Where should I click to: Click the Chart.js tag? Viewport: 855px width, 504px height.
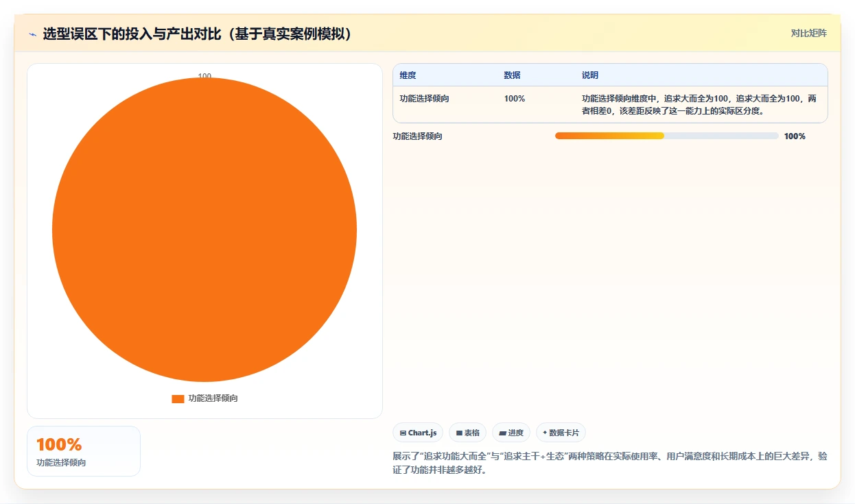pos(418,433)
